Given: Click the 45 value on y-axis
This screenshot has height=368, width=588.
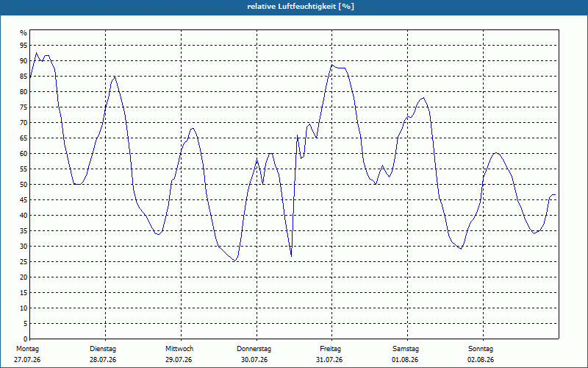Looking at the screenshot, I should [24, 199].
